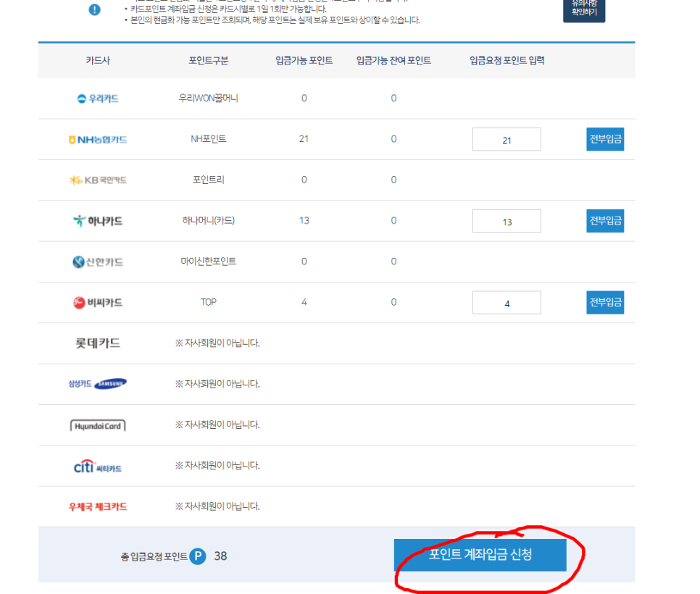
Task: Click 자사회원이 아닙니다 notice in 우체국 체크카드 row
Action: pos(217,506)
